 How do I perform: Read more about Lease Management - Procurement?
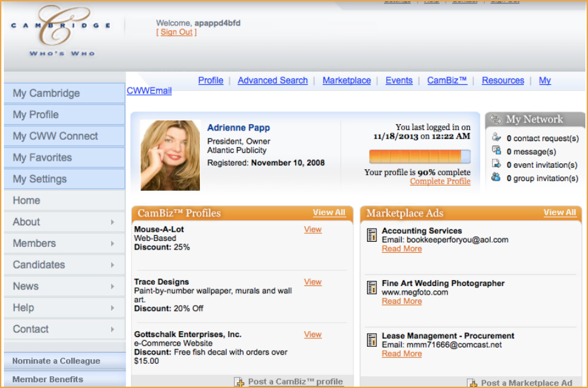(402, 354)
